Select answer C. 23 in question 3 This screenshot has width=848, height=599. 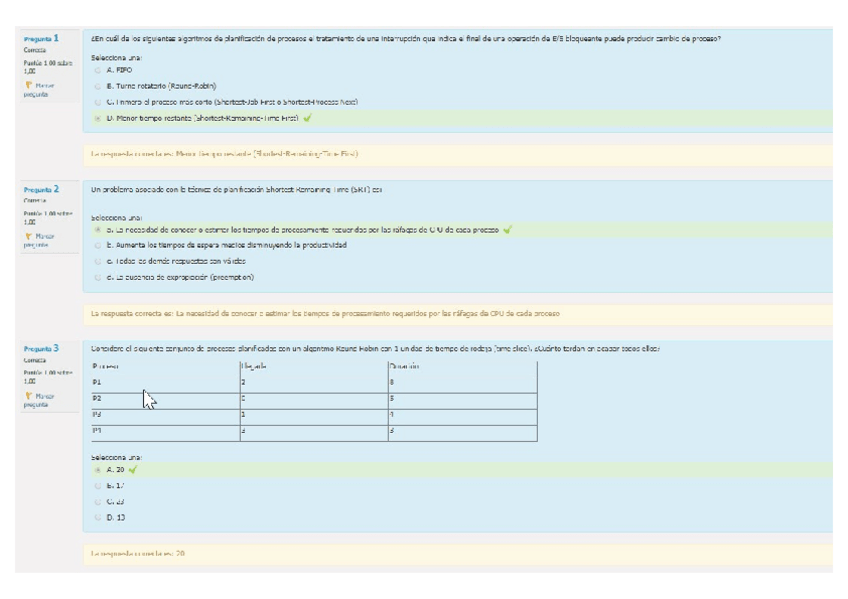click(98, 502)
